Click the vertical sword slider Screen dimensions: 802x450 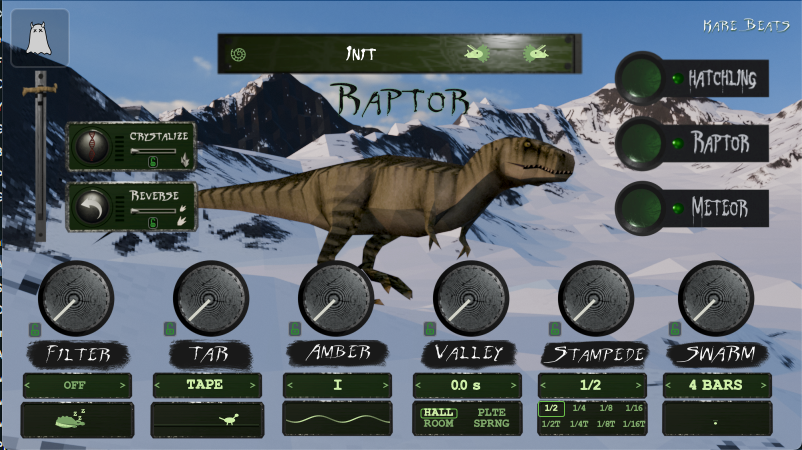pyautogui.click(x=40, y=156)
